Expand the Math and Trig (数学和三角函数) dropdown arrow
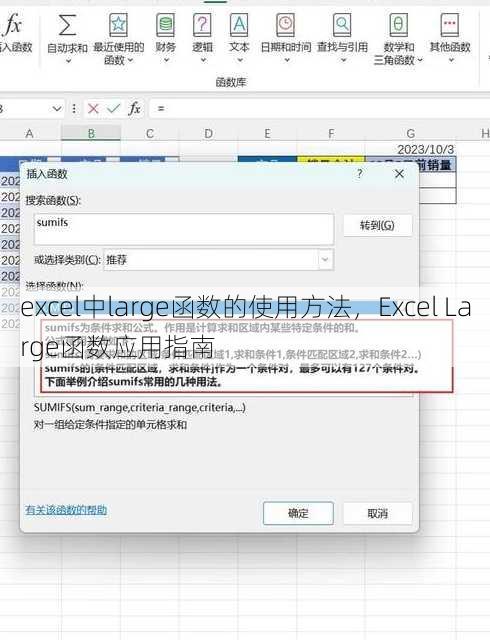490x640 pixels. coord(419,60)
